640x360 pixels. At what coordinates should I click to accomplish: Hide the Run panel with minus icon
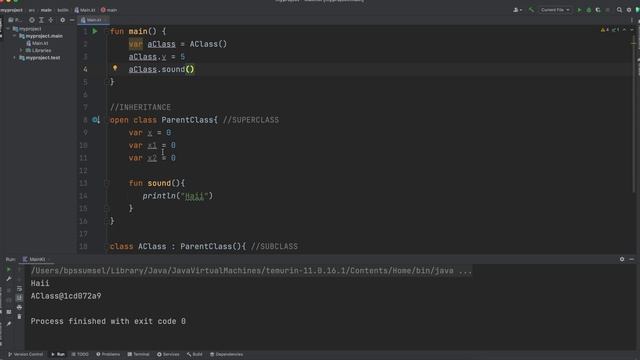coord(631,259)
